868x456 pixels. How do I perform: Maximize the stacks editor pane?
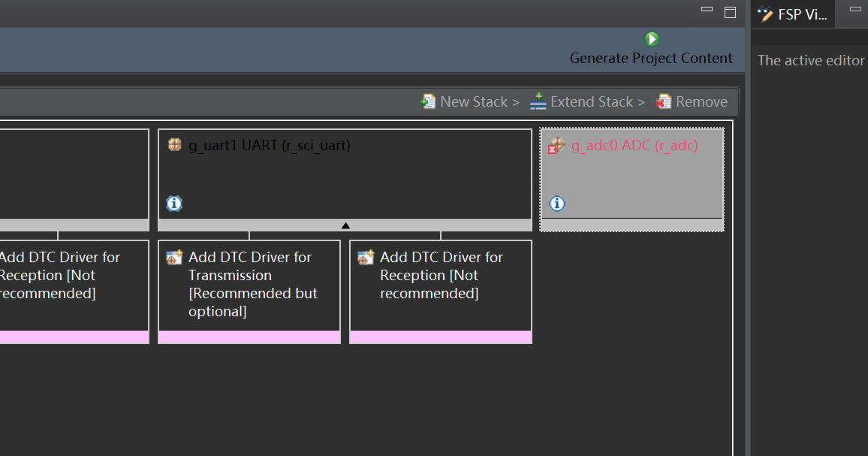(x=730, y=12)
